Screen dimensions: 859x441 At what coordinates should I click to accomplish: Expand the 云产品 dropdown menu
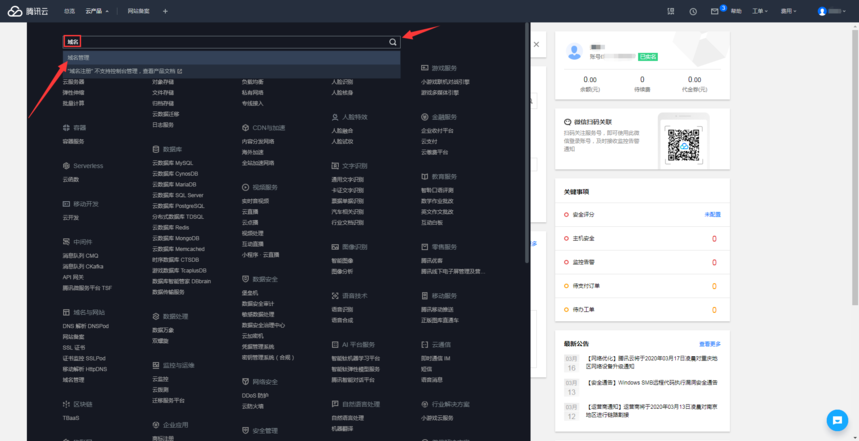tap(97, 11)
